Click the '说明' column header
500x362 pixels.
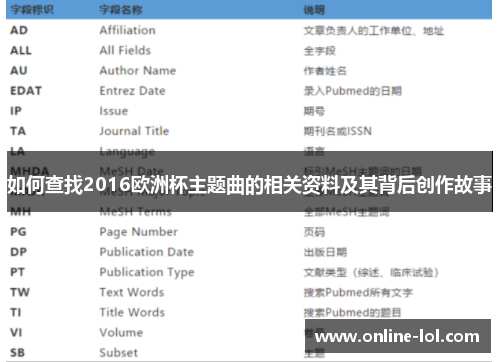[x=314, y=10]
